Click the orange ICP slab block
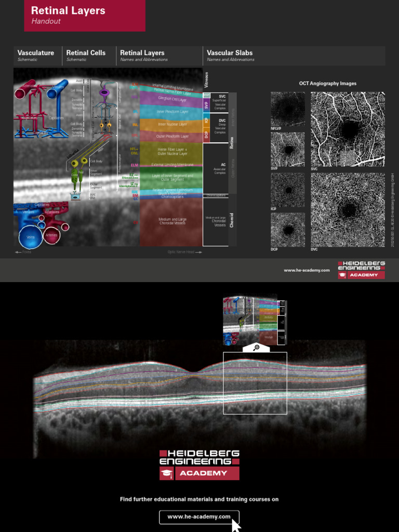The width and height of the screenshot is (399, 532). (x=206, y=121)
